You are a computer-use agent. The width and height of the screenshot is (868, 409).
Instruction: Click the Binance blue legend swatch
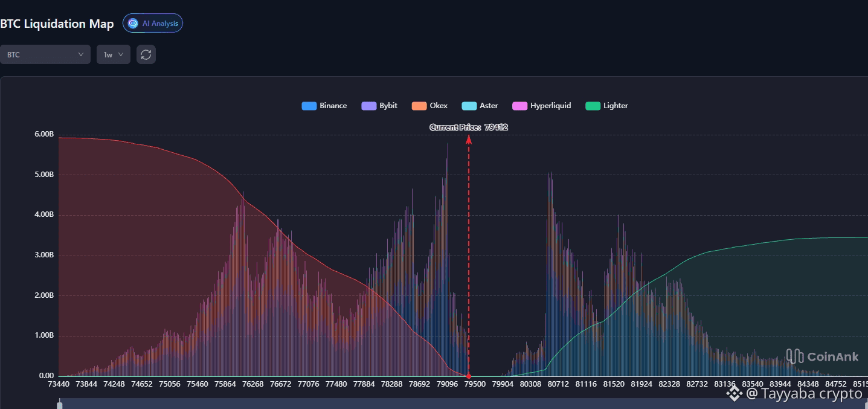point(309,106)
